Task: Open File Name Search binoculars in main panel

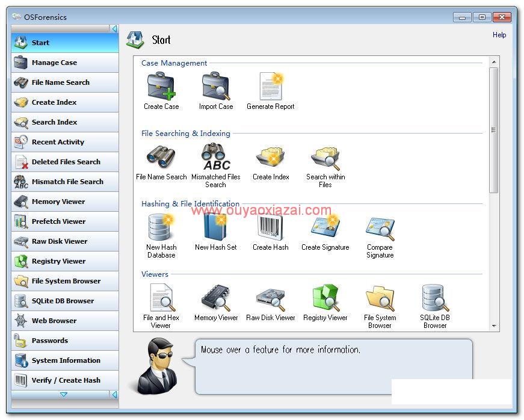Action: click(161, 156)
